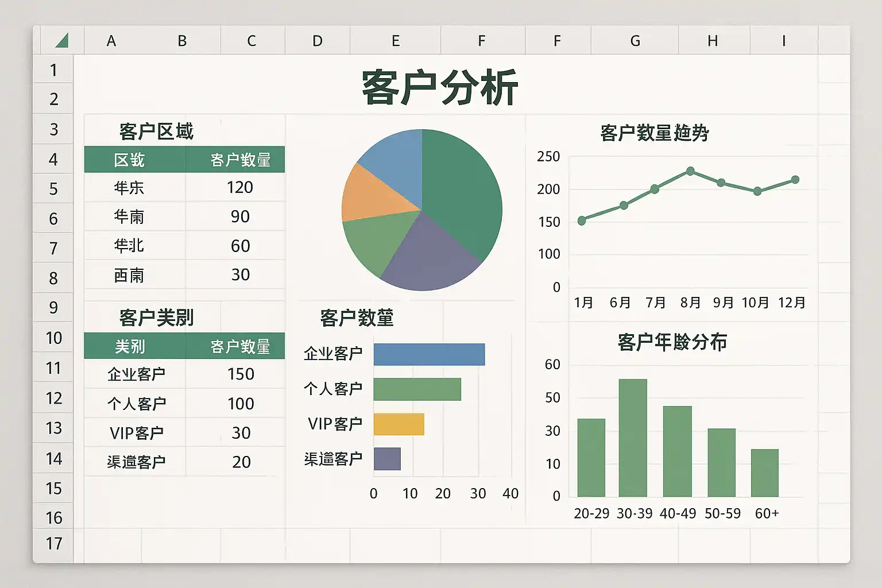Select the row 17 header
Viewport: 882px width, 588px height.
53,543
